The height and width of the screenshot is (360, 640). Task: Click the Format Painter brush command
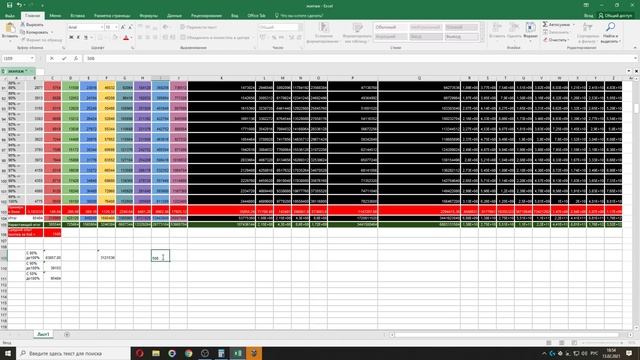point(41,40)
